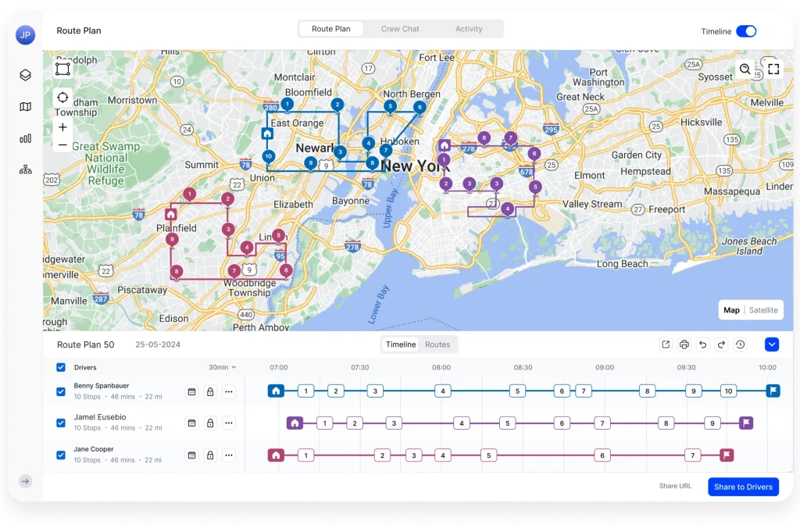Select the Timeline view tab
The image size is (800, 532).
401,345
